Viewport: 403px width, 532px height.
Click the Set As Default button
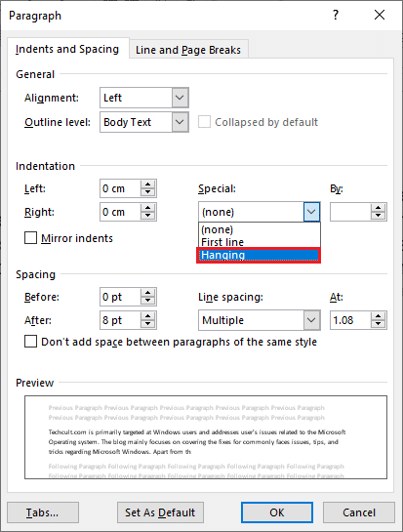pos(160,512)
